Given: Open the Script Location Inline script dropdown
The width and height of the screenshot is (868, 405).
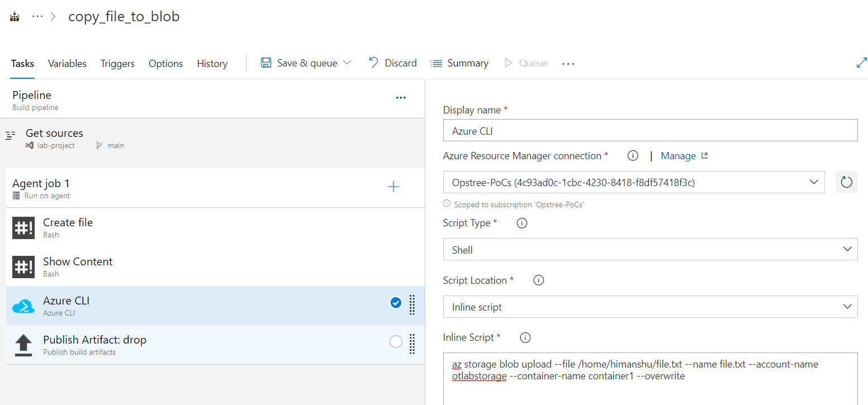Looking at the screenshot, I should [x=650, y=307].
